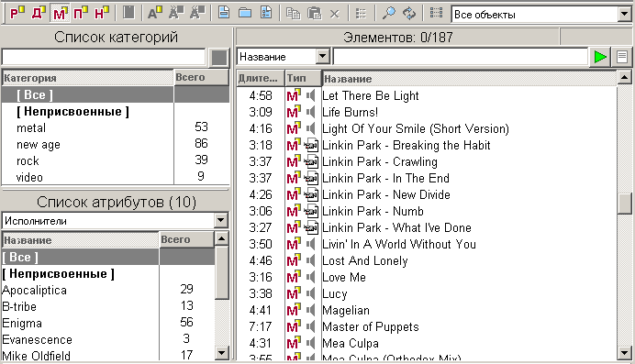Viewport: 635px width, 364px height.
Task: Click the dotted grid toolbar icon
Action: (x=436, y=14)
